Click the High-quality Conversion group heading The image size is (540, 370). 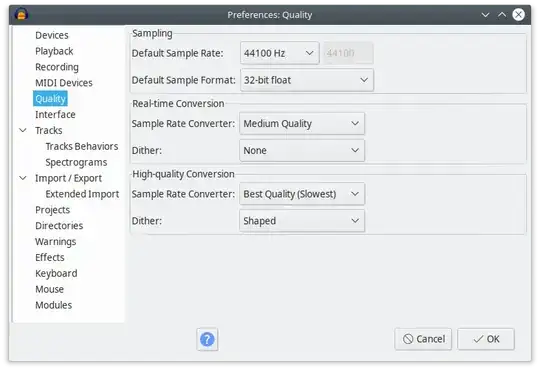(x=183, y=174)
